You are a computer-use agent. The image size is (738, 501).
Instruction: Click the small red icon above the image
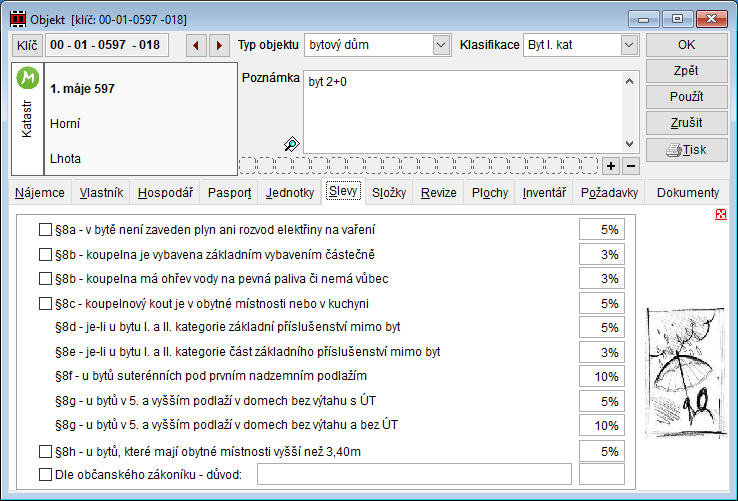click(721, 214)
